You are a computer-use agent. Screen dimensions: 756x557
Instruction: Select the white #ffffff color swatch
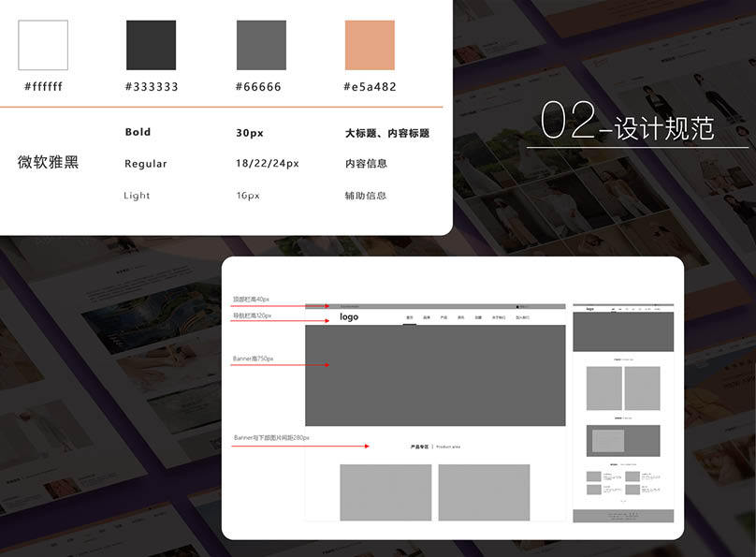coord(43,45)
